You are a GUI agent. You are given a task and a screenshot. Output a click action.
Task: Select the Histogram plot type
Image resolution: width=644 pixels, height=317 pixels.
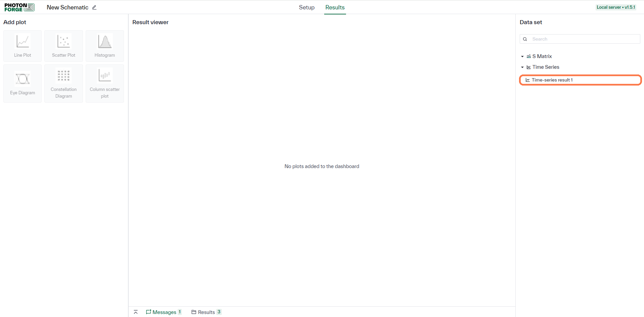pos(105,46)
